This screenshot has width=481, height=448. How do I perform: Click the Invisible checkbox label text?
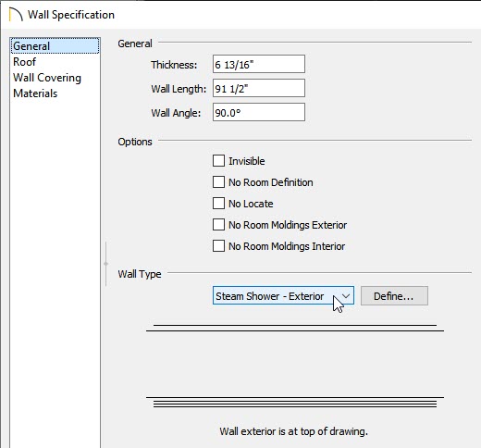click(x=246, y=161)
